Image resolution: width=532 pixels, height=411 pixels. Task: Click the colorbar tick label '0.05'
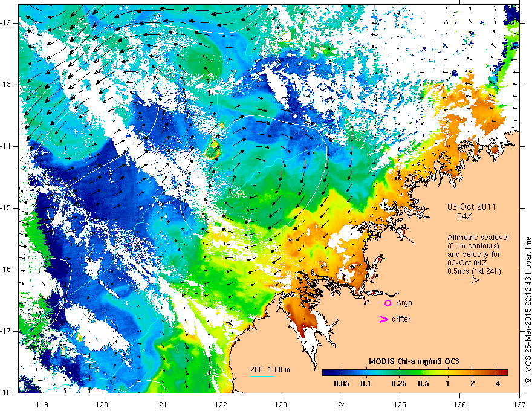[342, 384]
